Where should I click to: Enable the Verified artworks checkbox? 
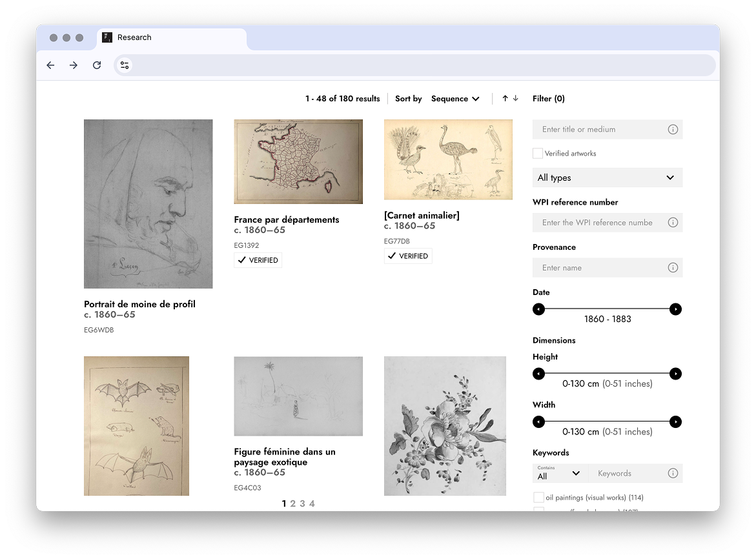(537, 153)
